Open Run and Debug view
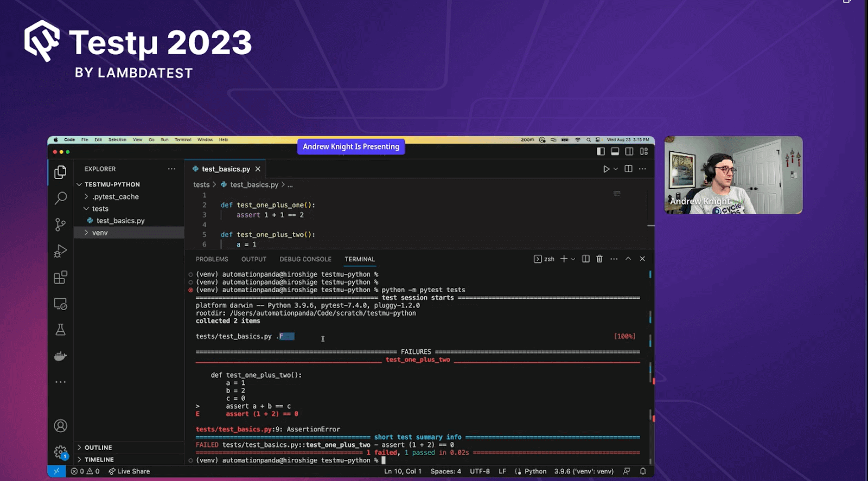Viewport: 868px width, 481px height. click(x=60, y=251)
